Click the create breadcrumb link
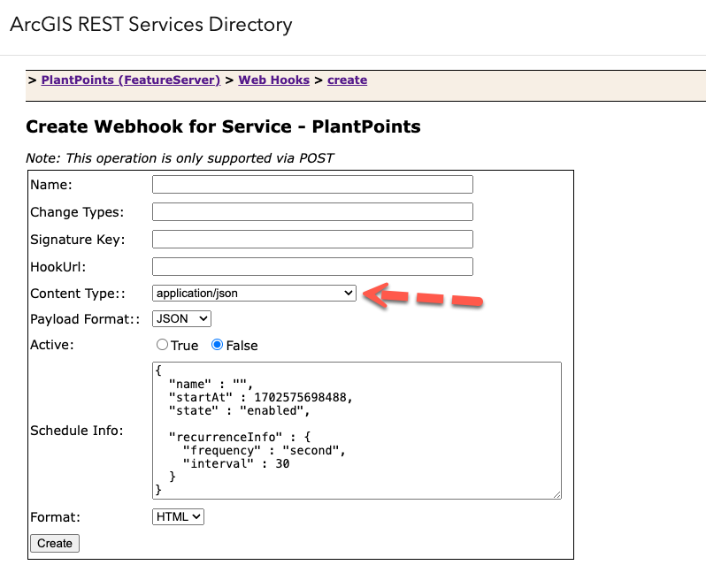 click(347, 80)
